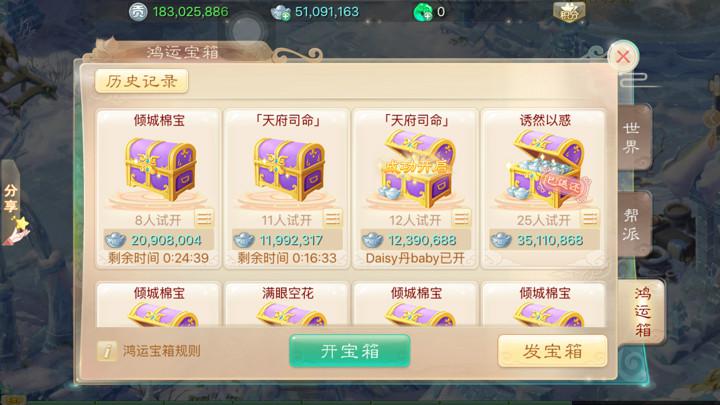The height and width of the screenshot is (405, 720).
Task: Switch to the 帮派 tab
Action: [x=632, y=225]
